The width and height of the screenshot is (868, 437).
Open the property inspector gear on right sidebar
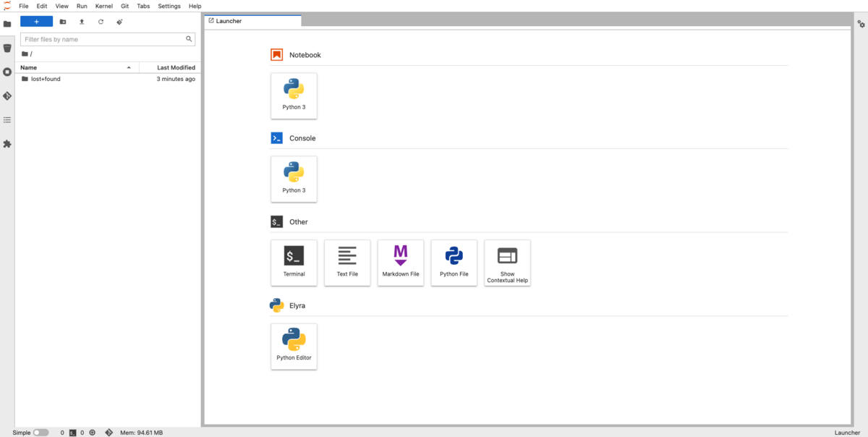pos(861,24)
